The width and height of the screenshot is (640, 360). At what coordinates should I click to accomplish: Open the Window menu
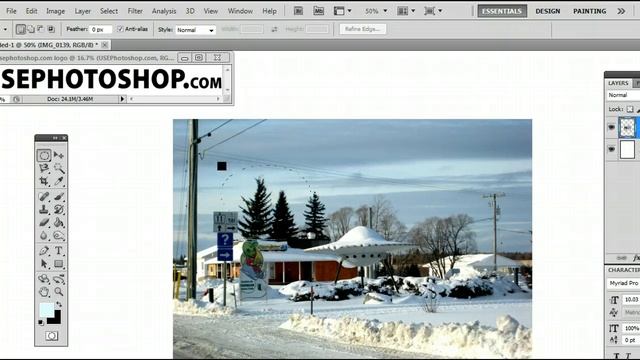tap(240, 11)
